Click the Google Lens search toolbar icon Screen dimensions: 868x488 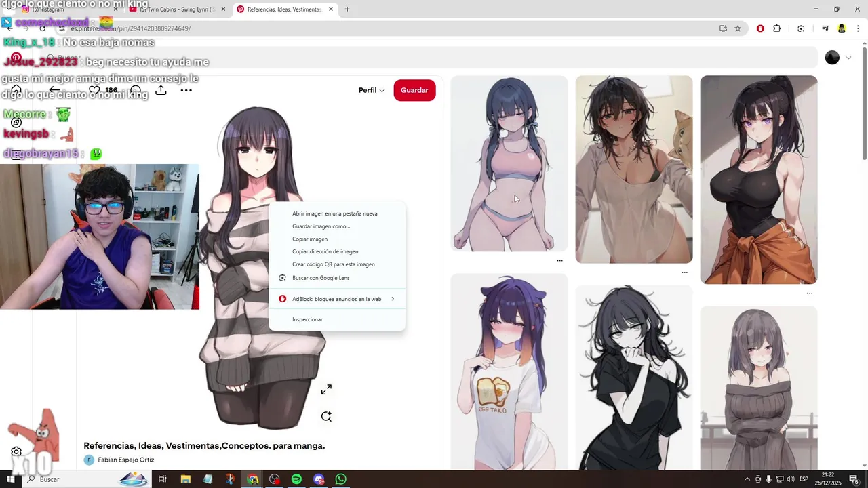pyautogui.click(x=801, y=28)
